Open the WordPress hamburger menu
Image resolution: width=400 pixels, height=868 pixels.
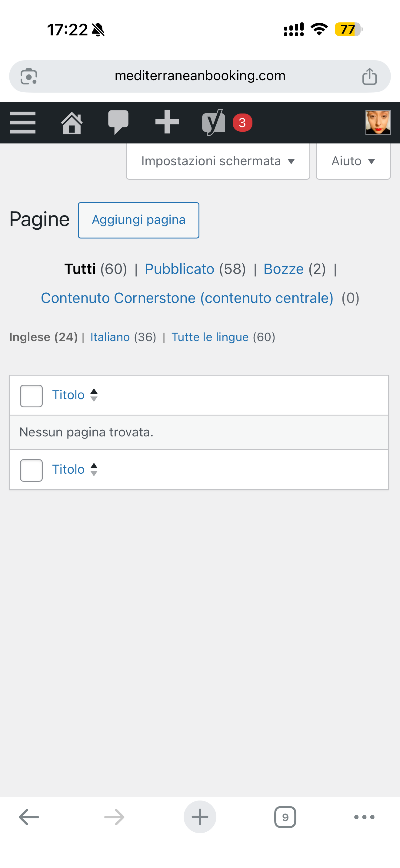(x=23, y=123)
